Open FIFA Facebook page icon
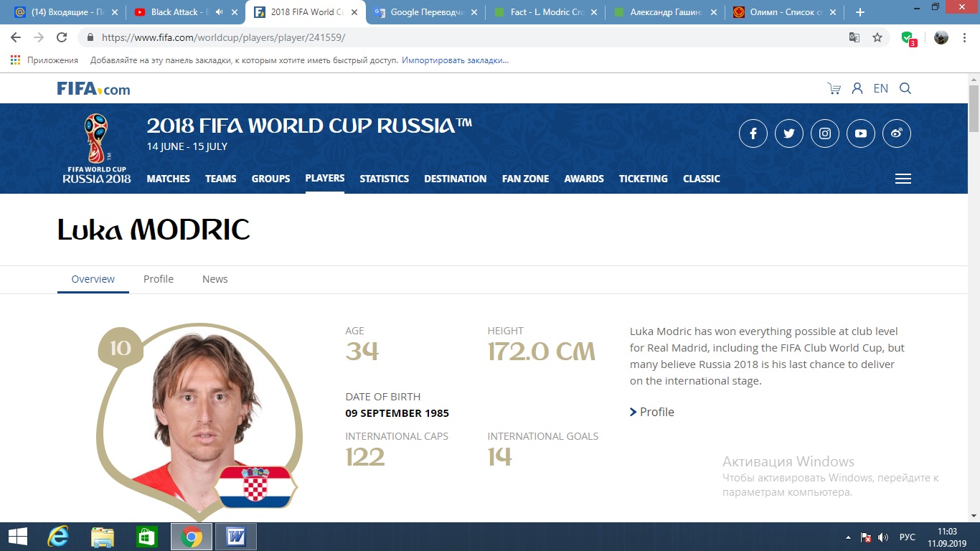Screen dimensions: 980x551 753,133
